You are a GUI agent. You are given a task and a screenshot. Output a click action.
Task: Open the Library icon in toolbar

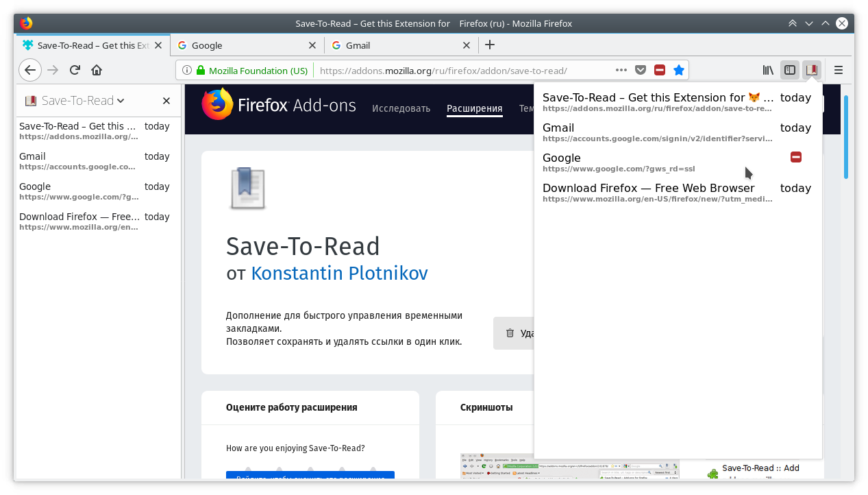point(769,70)
